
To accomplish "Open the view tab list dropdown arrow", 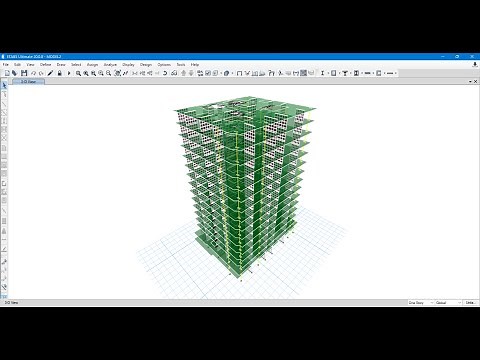I will (470, 81).
